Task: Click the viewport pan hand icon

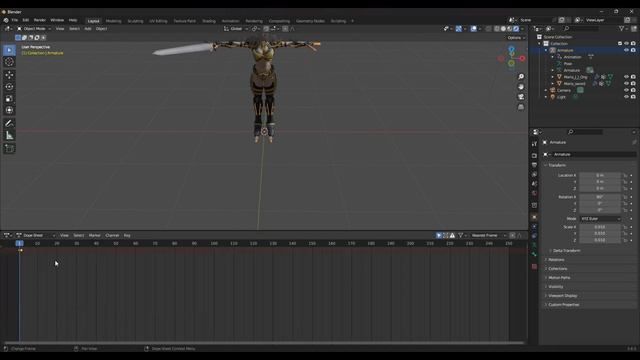Action: (x=521, y=87)
